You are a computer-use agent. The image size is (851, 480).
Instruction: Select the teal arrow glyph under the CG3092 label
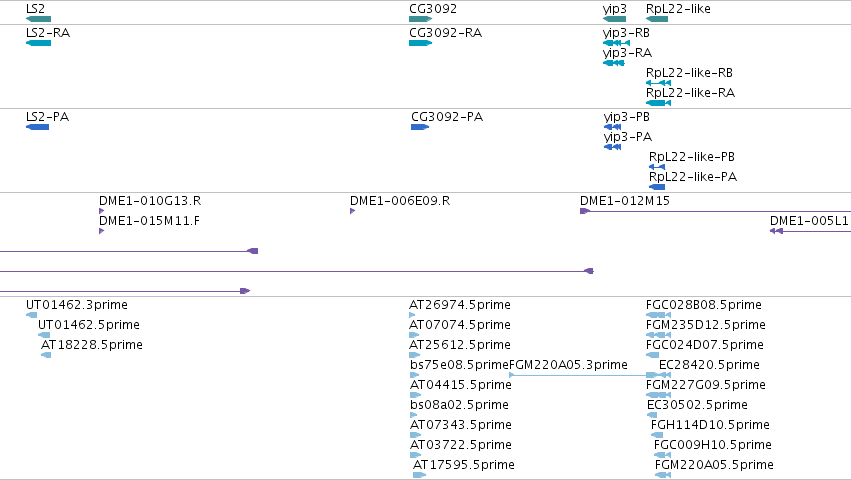pos(421,19)
